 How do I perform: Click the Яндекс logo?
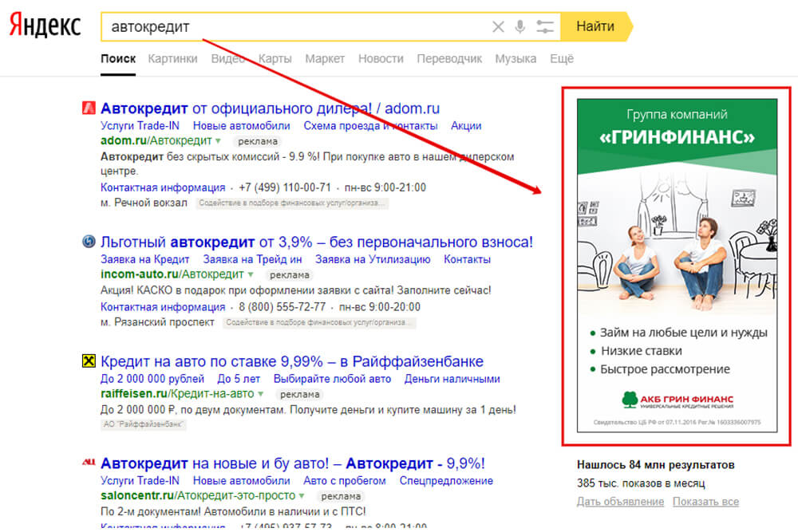click(45, 26)
